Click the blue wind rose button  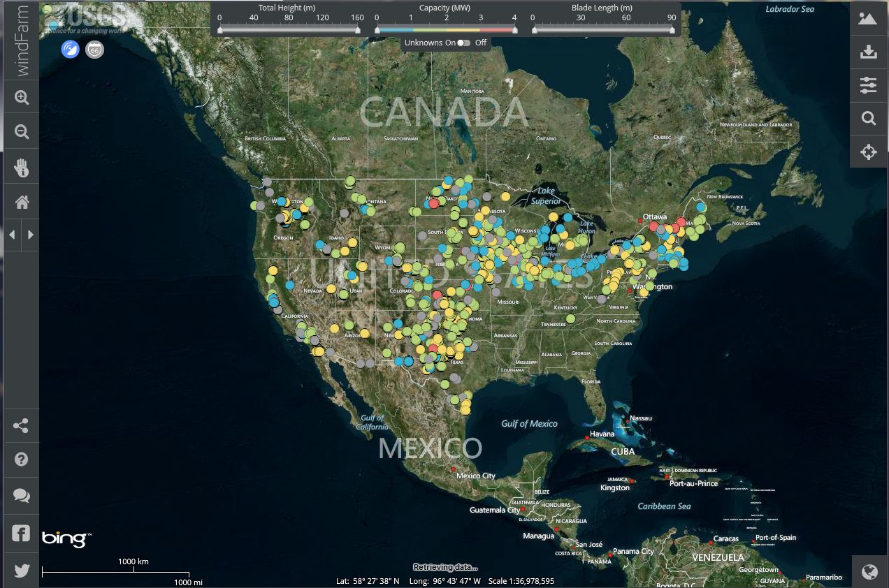[71, 49]
